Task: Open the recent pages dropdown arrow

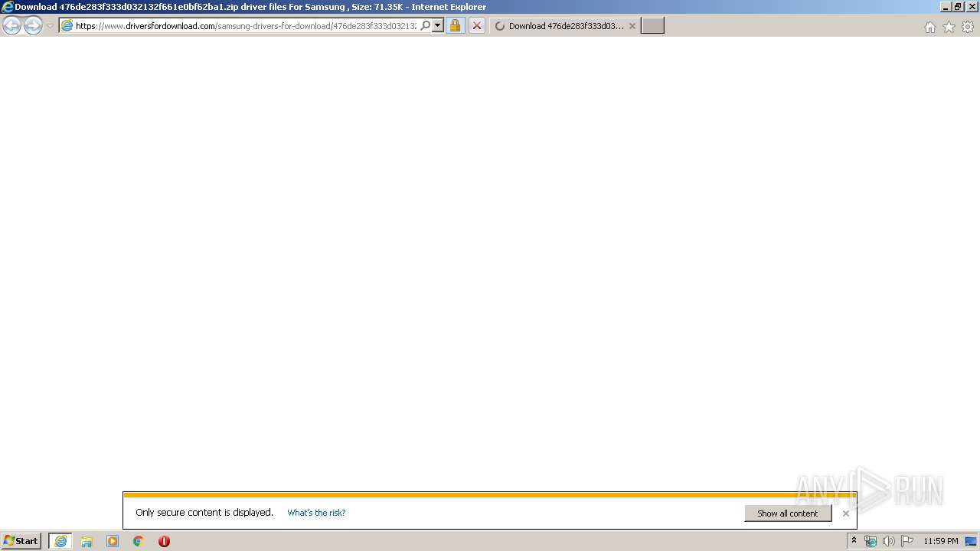Action: pos(50,26)
